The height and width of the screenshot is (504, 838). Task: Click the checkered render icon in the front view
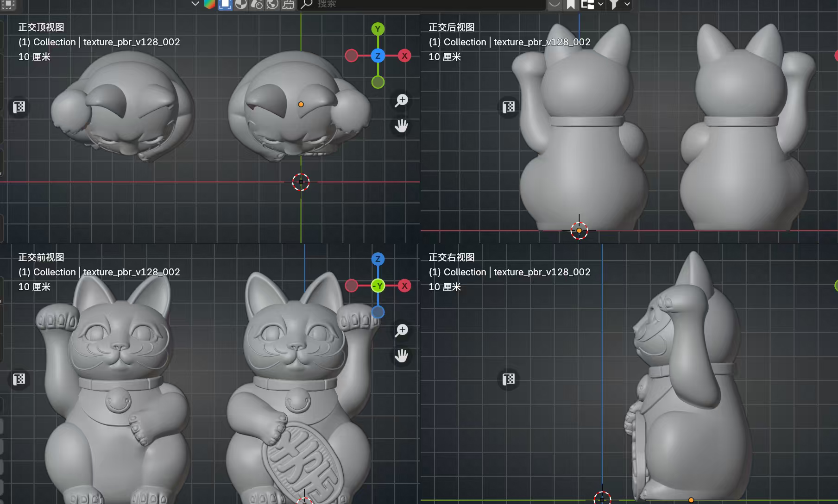(x=19, y=379)
